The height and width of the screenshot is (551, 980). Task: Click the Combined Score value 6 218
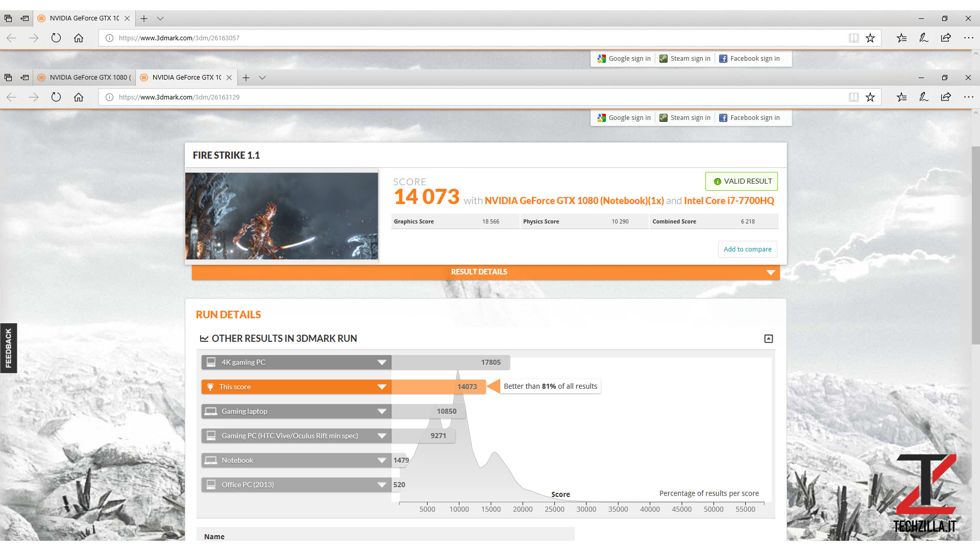coord(748,221)
